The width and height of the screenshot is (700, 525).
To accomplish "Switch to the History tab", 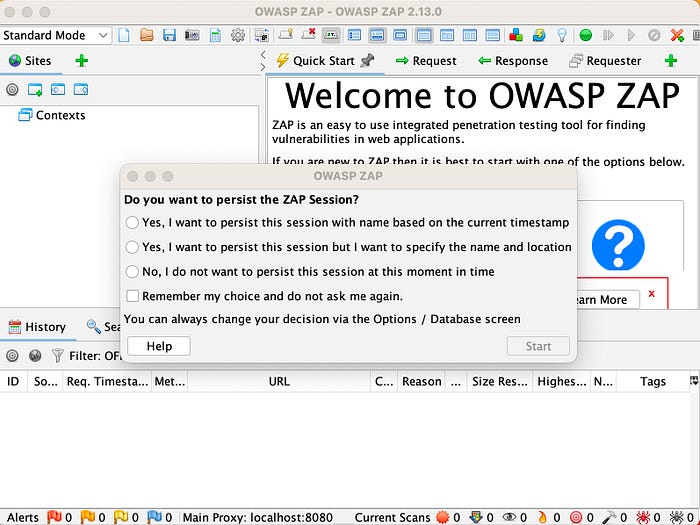I will (x=38, y=327).
